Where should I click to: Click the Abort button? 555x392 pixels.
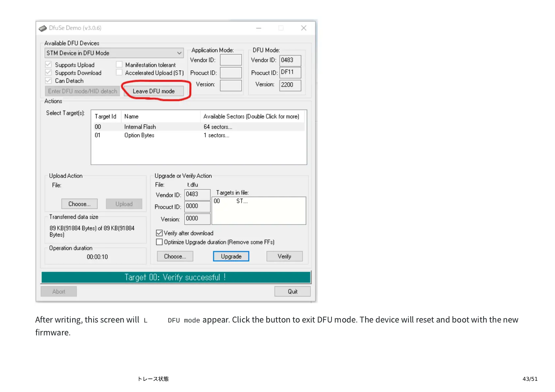pyautogui.click(x=59, y=292)
